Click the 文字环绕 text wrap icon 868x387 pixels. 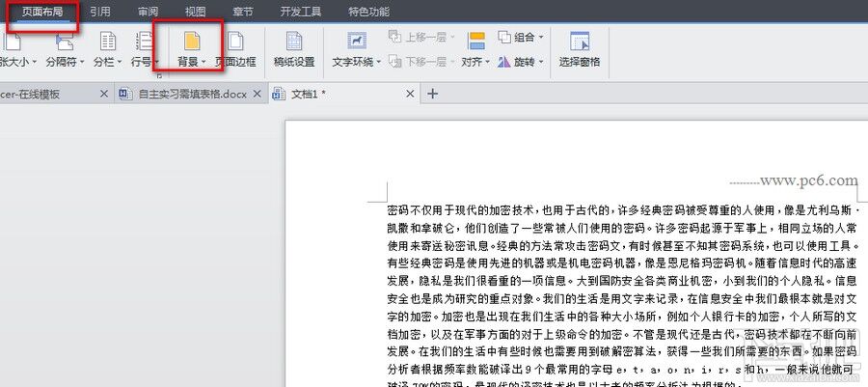pos(357,41)
